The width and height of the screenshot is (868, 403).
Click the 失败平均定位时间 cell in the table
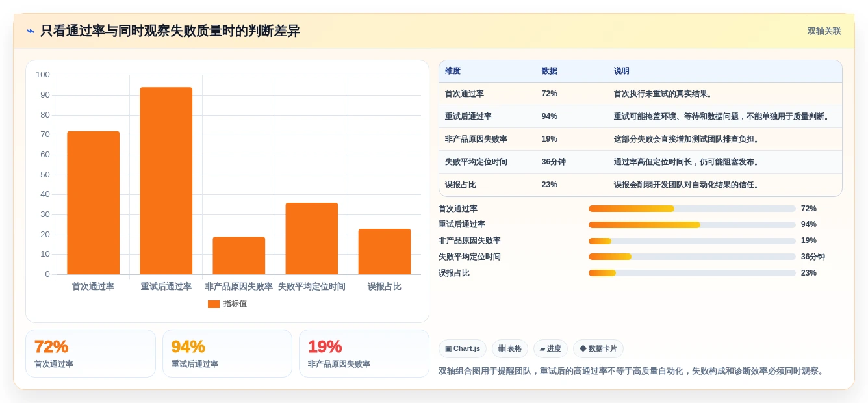click(x=476, y=162)
